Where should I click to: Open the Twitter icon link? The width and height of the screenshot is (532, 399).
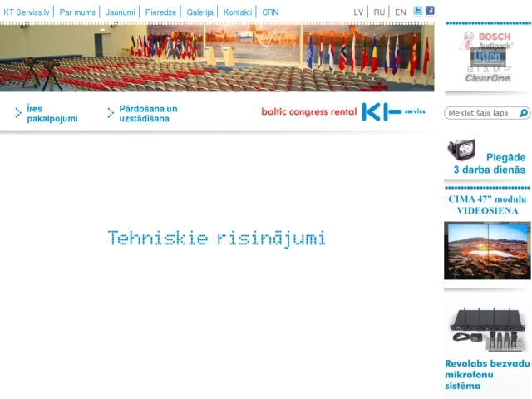[x=417, y=11]
